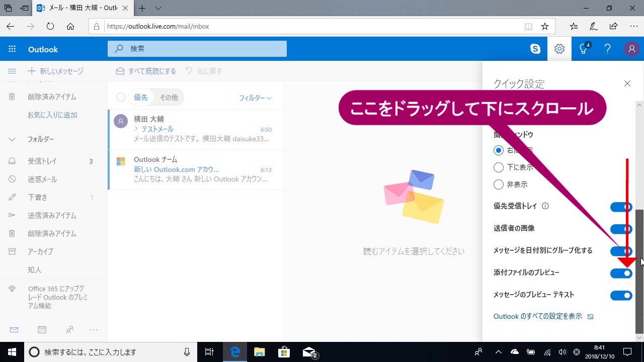This screenshot has width=644, height=362.
Task: Open Windows Start menu
Action: tap(12, 352)
